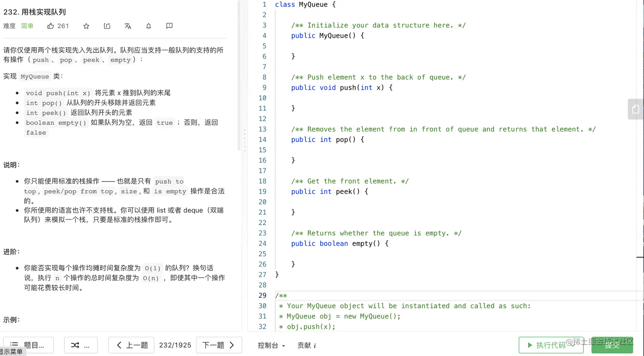
Task: Click editor line 5 inside MyQueue constructor
Action: 456,46
